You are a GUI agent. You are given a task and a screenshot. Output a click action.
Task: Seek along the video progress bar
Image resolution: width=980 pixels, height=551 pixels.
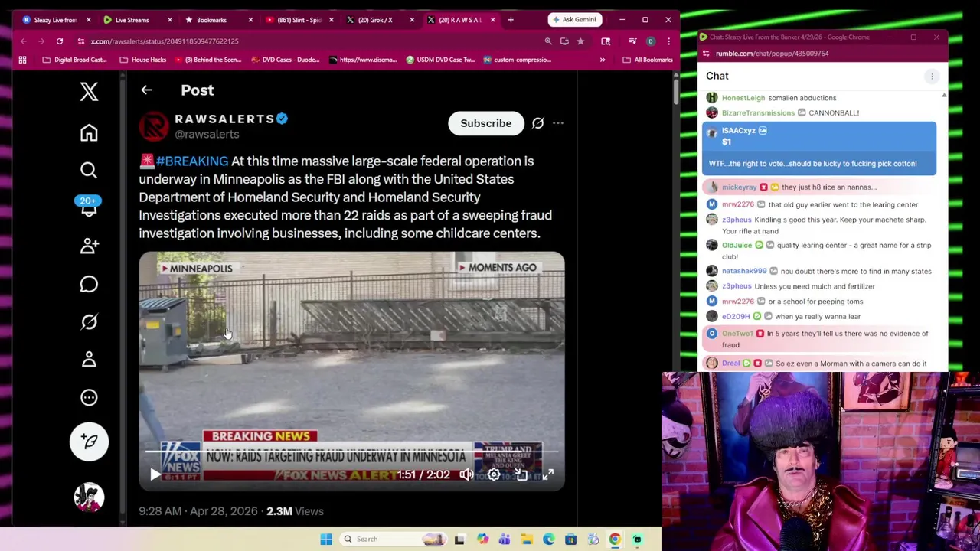click(351, 452)
